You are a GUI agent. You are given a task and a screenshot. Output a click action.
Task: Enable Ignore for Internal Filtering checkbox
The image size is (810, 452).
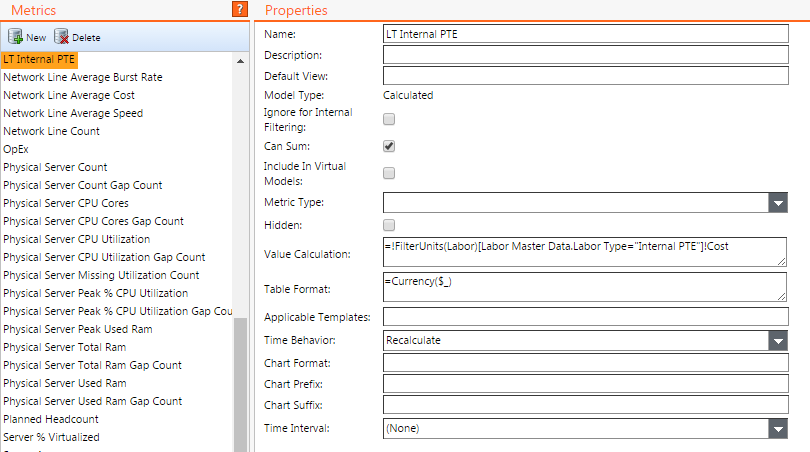coord(389,119)
